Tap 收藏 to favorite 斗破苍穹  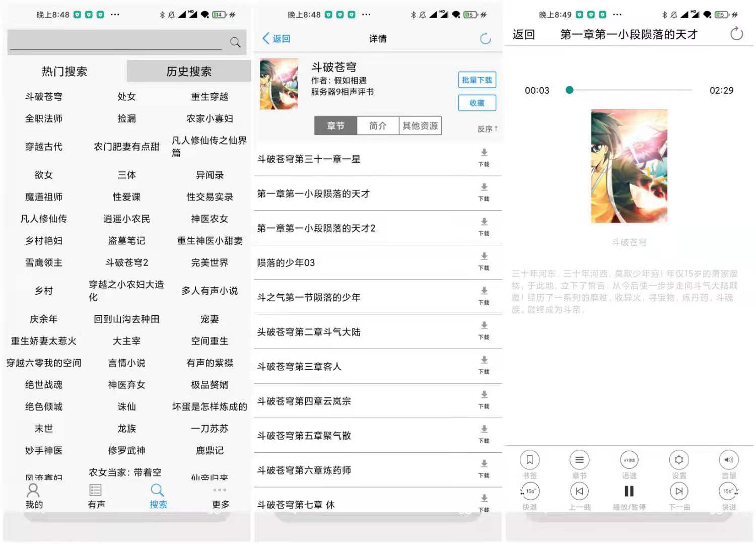(x=476, y=103)
